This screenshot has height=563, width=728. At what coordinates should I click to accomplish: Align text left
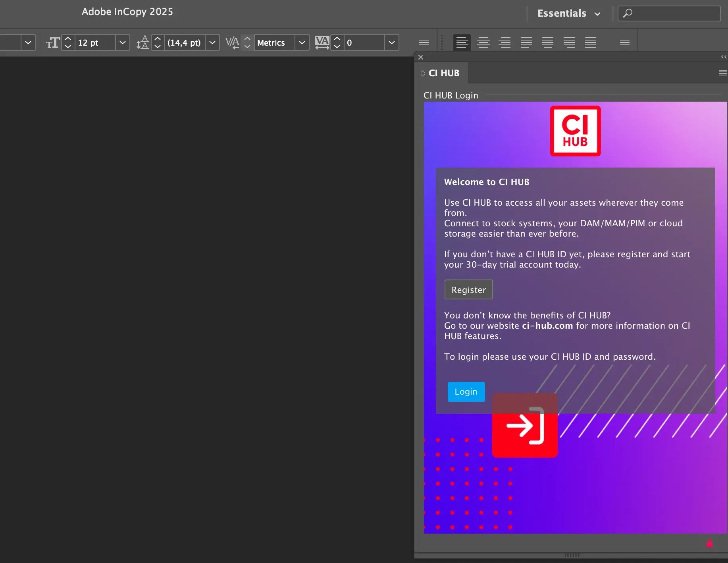point(462,42)
